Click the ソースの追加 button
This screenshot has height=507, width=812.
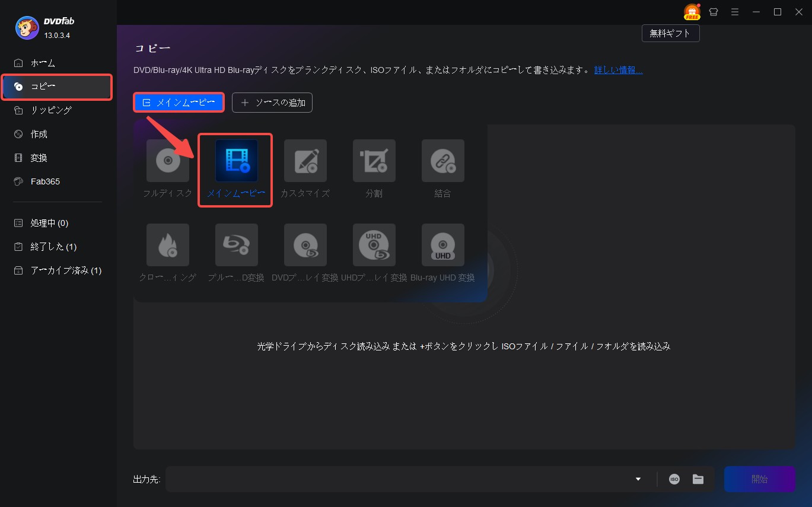[x=272, y=103]
